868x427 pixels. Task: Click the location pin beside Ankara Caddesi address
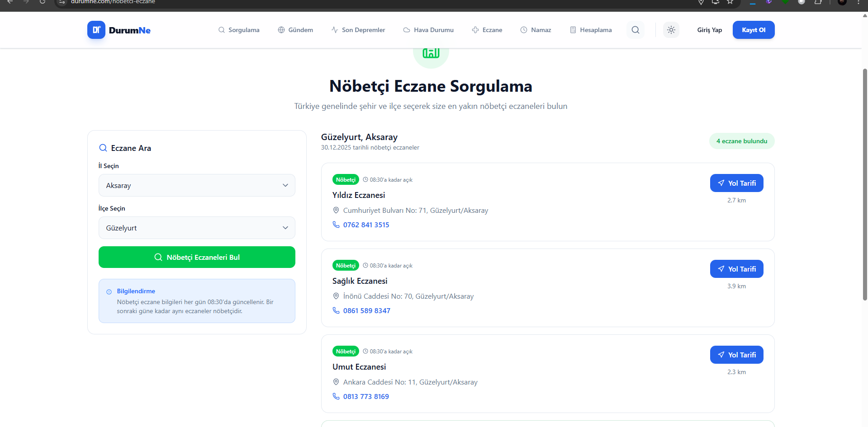coord(336,382)
